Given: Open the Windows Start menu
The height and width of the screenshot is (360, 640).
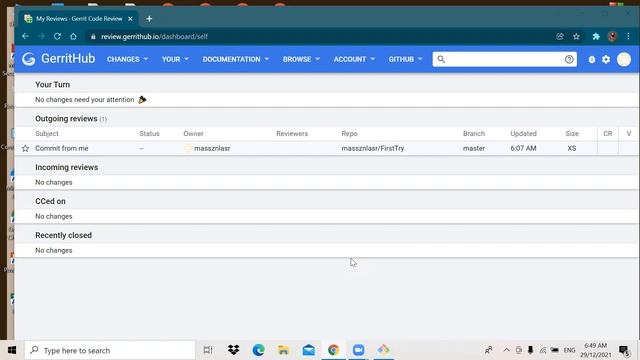Looking at the screenshot, I should pyautogui.click(x=12, y=350).
